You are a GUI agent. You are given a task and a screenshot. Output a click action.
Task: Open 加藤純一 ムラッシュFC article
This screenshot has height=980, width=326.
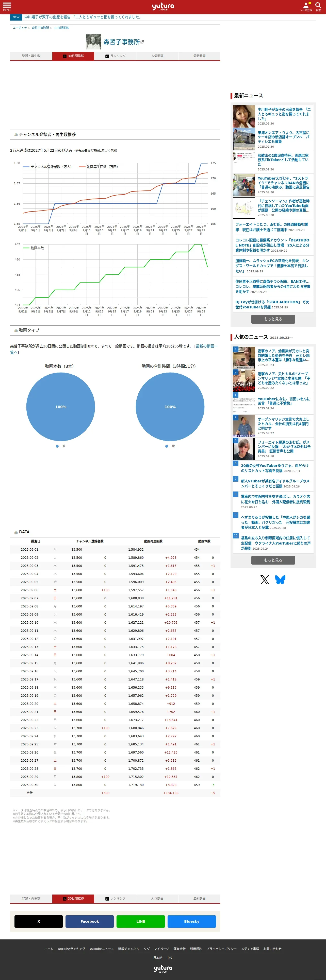point(272,266)
